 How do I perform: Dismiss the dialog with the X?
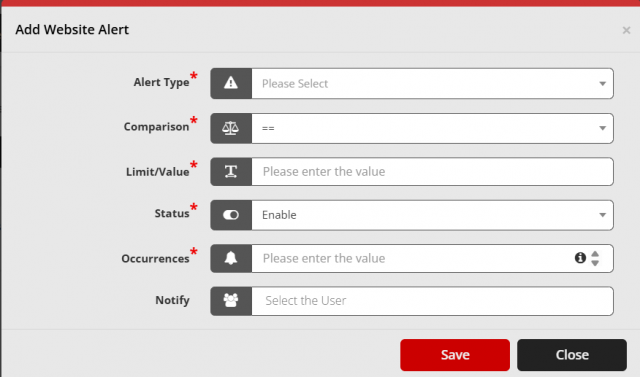click(x=626, y=30)
